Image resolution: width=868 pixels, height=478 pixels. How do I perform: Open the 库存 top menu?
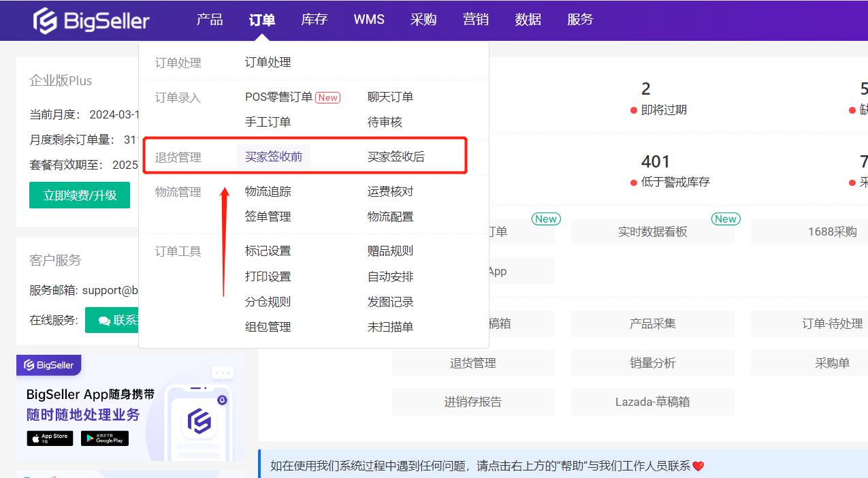pyautogui.click(x=315, y=20)
